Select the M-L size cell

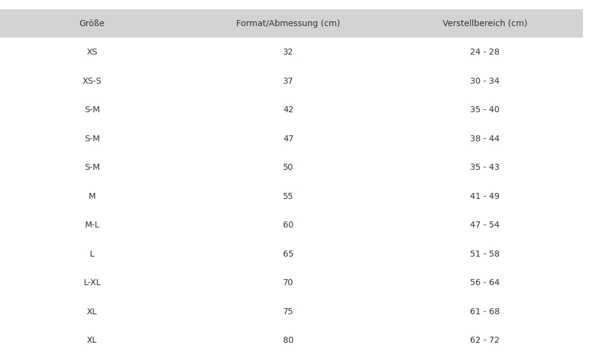click(92, 225)
